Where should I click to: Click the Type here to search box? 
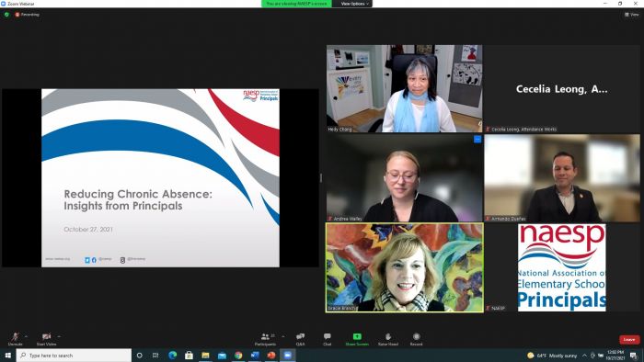(x=74, y=355)
